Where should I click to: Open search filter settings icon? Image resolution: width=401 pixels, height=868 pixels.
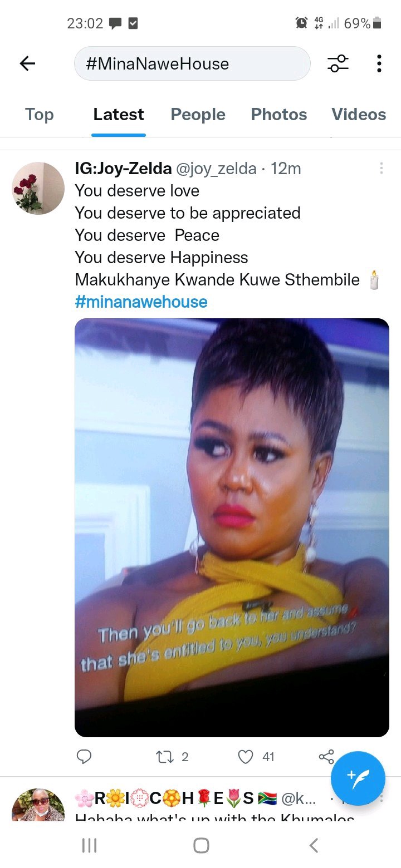click(338, 63)
